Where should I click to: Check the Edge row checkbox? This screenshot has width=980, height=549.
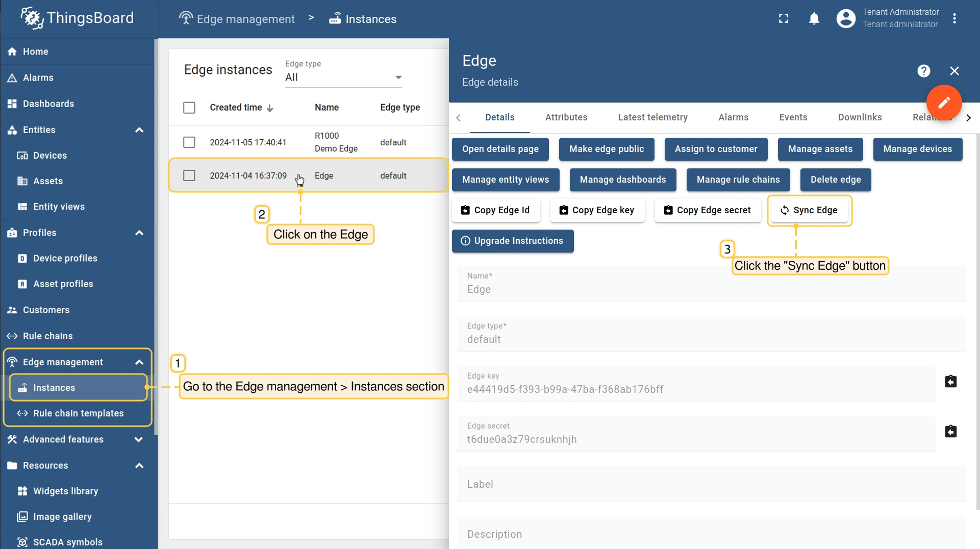(189, 176)
